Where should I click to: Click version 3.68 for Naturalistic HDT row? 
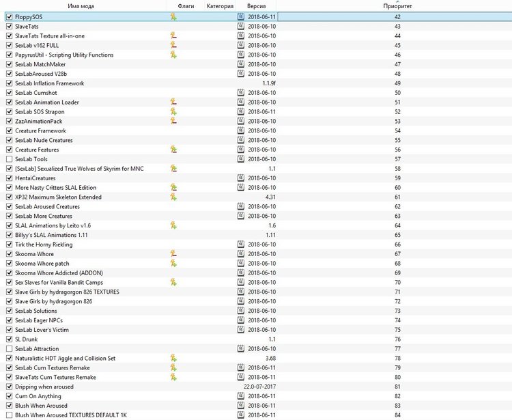pos(270,358)
